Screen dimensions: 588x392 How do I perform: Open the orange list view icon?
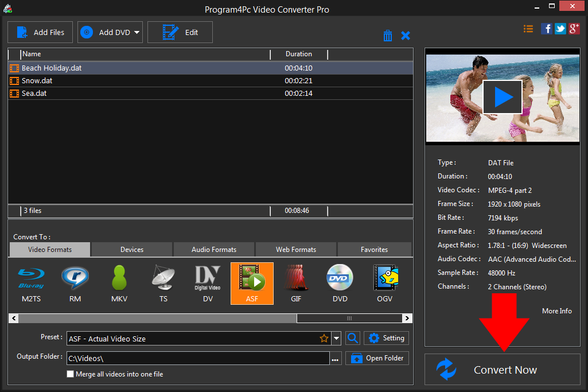click(x=528, y=29)
